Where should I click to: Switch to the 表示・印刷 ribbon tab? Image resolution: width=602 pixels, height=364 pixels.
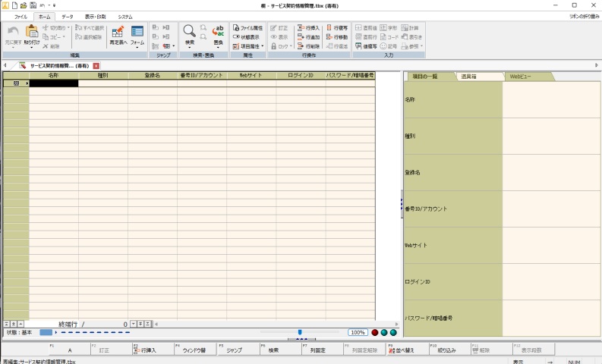click(x=95, y=17)
